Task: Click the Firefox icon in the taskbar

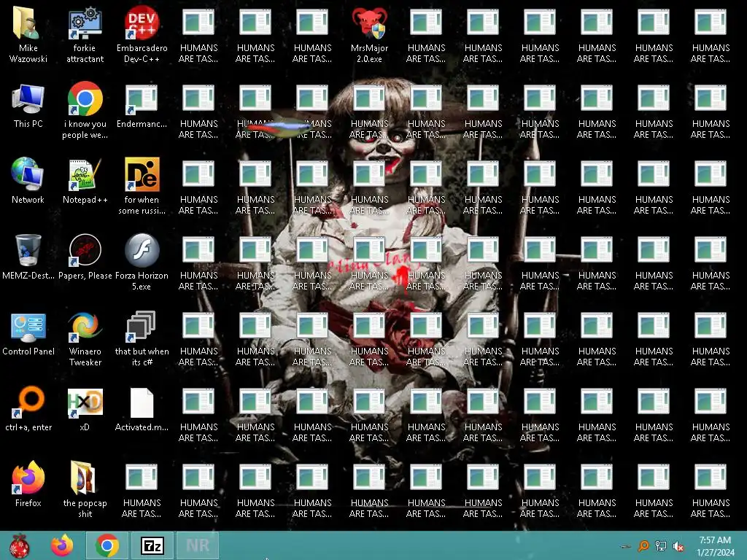Action: (62, 545)
